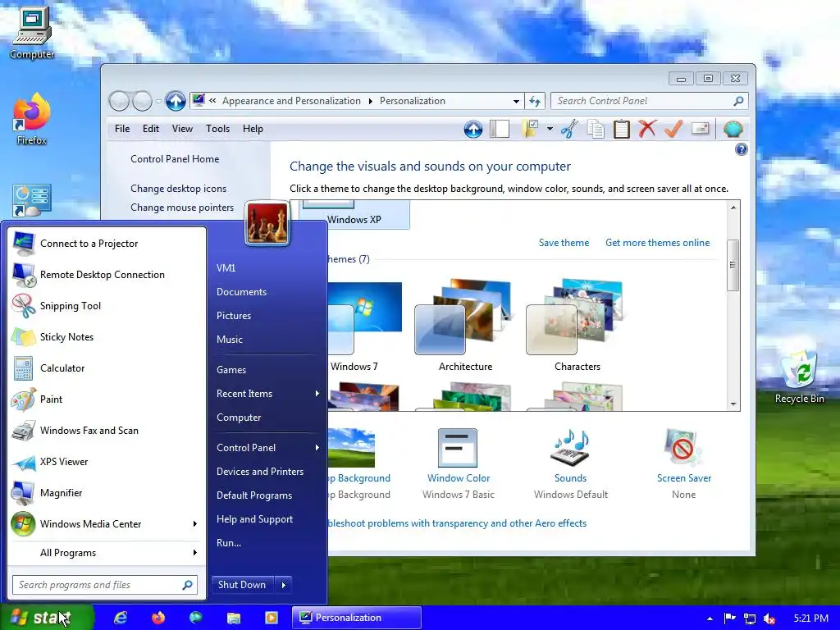Launch Windows Fax and Scan
840x630 pixels.
107,430
